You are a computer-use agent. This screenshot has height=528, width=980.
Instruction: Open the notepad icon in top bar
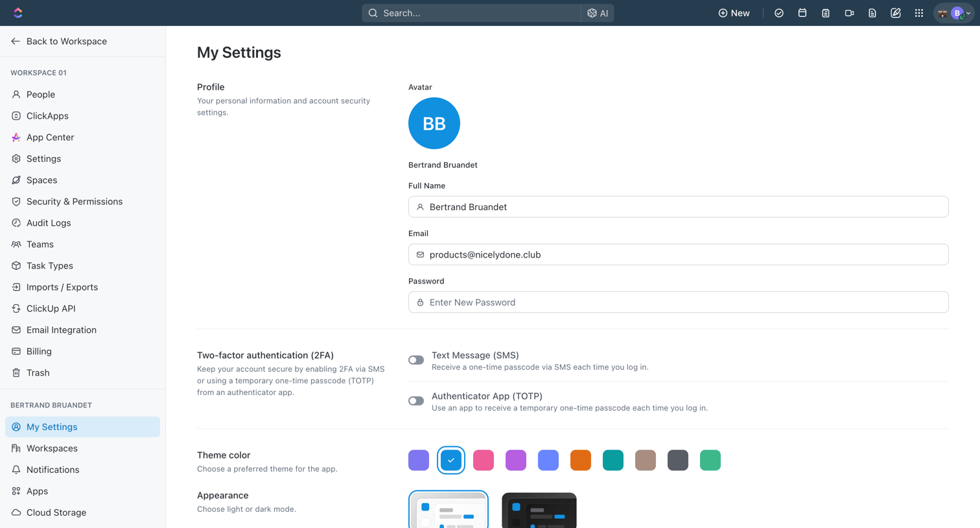click(x=826, y=13)
